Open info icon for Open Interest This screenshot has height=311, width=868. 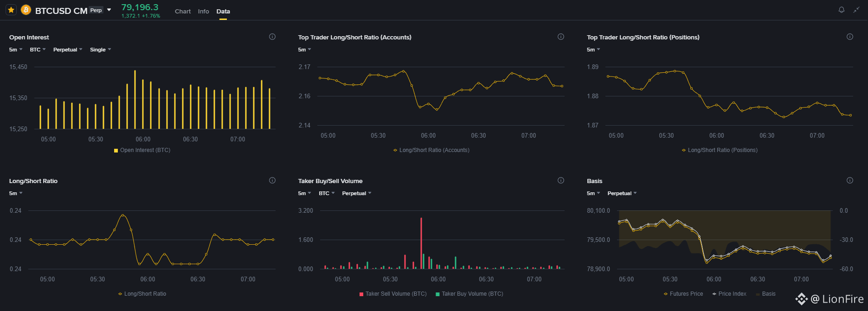[272, 37]
